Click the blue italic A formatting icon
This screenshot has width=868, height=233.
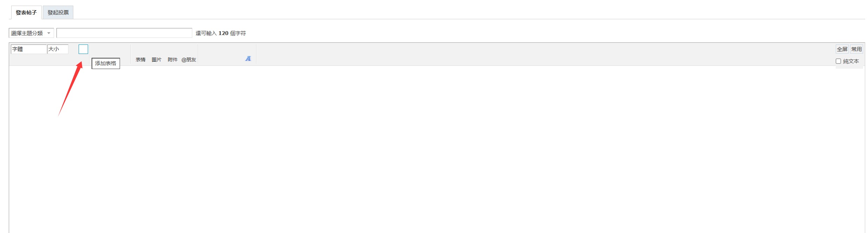click(x=248, y=59)
